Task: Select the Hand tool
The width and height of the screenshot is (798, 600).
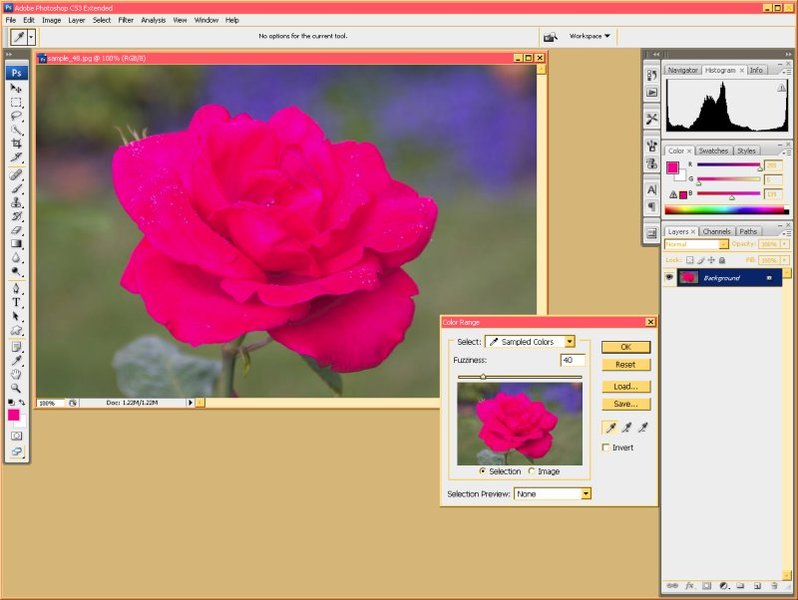Action: tap(17, 374)
